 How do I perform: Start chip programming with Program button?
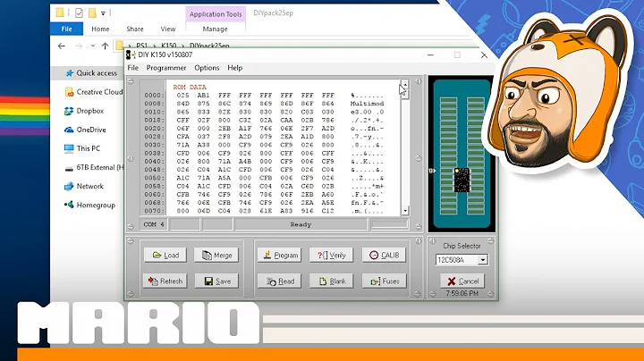(280, 256)
